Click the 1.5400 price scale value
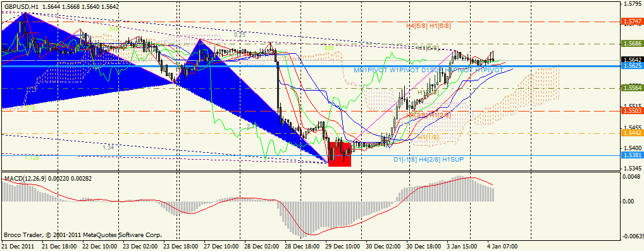The height and width of the screenshot is (251, 644). pyautogui.click(x=633, y=148)
